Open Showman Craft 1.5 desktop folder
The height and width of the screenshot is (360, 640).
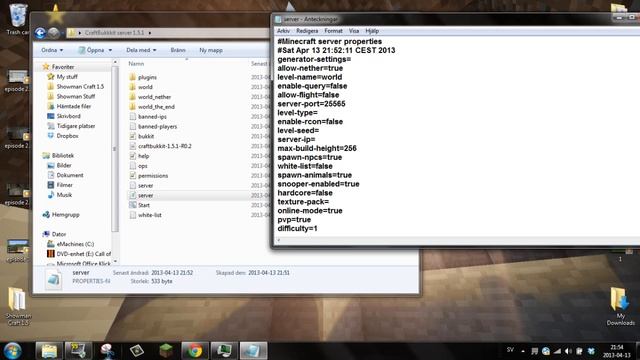point(18,306)
